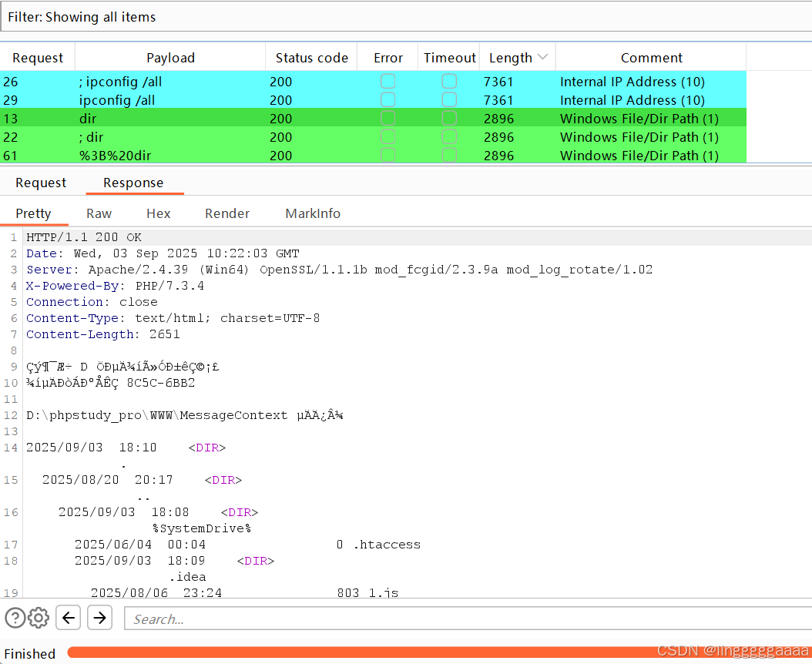The image size is (812, 664).
Task: Click status code 200 of request 13
Action: 280,119
